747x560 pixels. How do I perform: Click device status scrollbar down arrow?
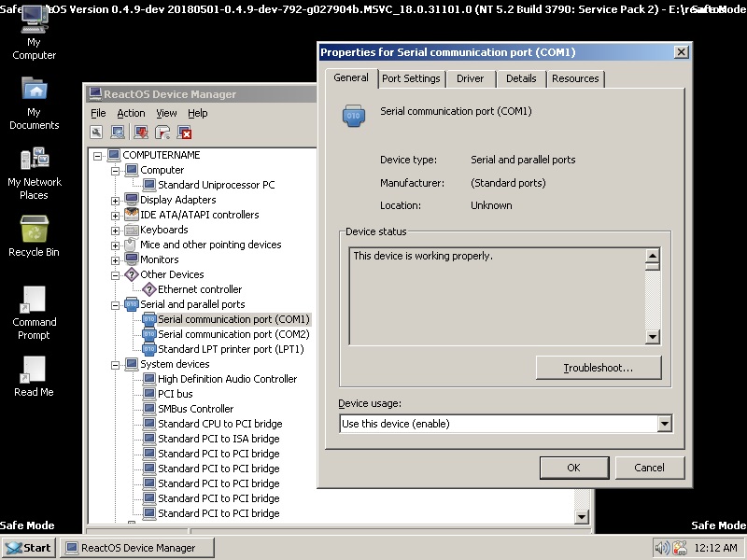(x=652, y=337)
